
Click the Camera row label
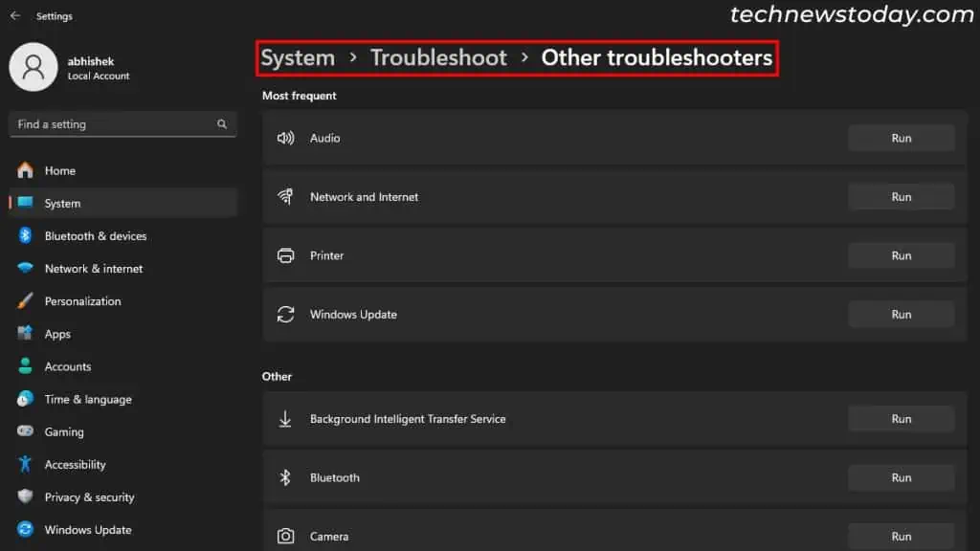pos(329,536)
